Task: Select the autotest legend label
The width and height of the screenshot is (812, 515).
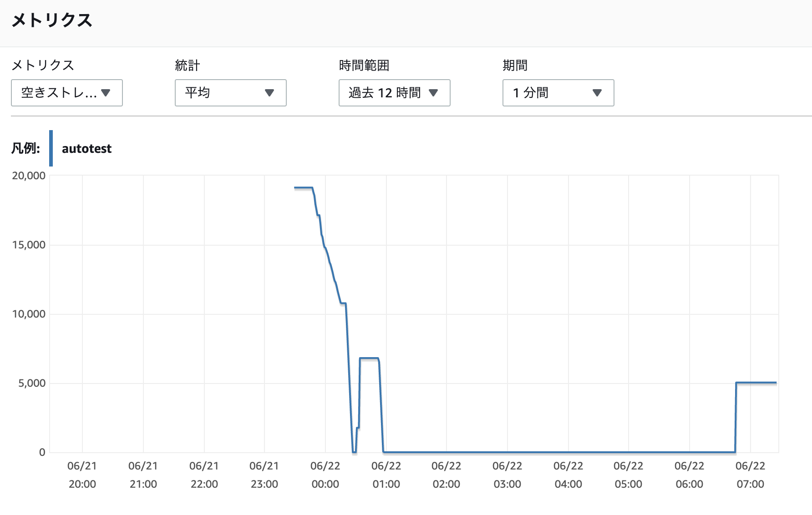Action: [x=86, y=149]
